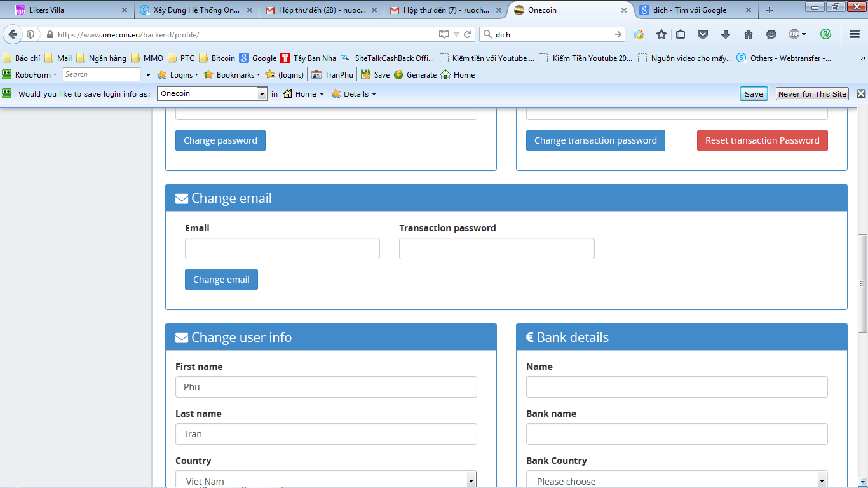Image resolution: width=868 pixels, height=488 pixels.
Task: Open the Google bookmark
Action: [x=258, y=58]
